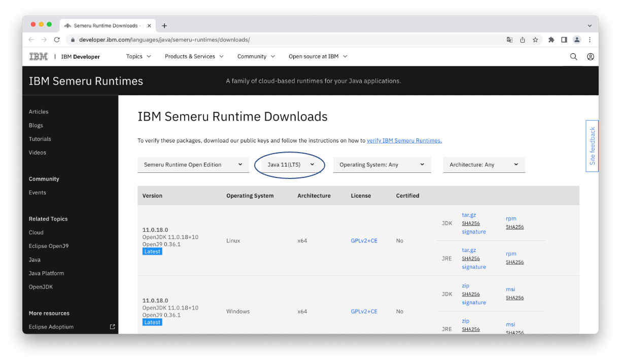The width and height of the screenshot is (621, 364).
Task: Bookmark the page via the star icon
Action: (536, 39)
